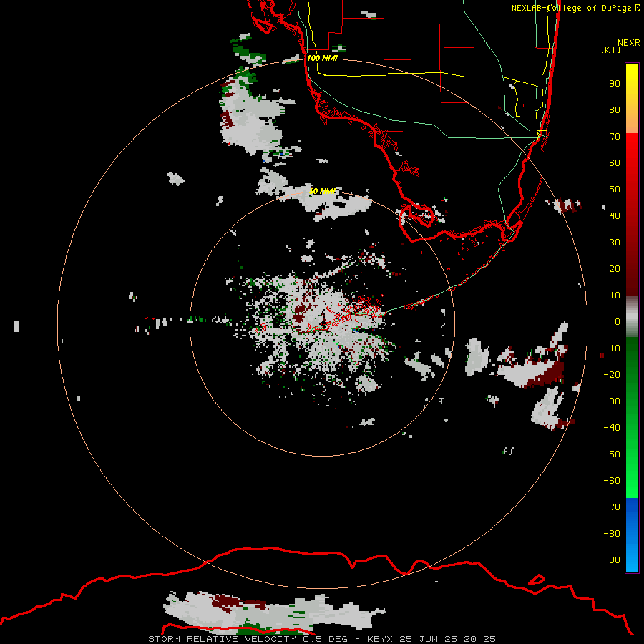Click the "-50" value on the velocity scale

[612, 454]
